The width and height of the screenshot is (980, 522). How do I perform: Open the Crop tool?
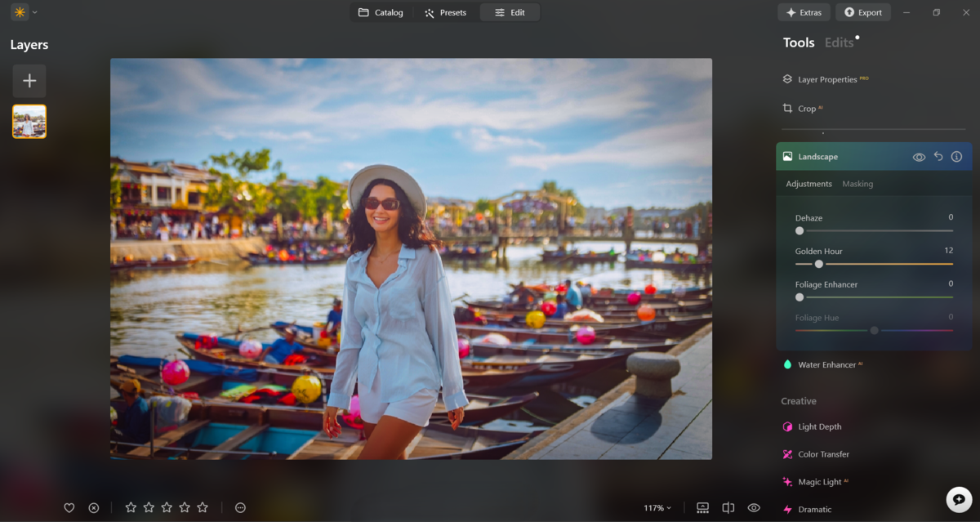(806, 109)
